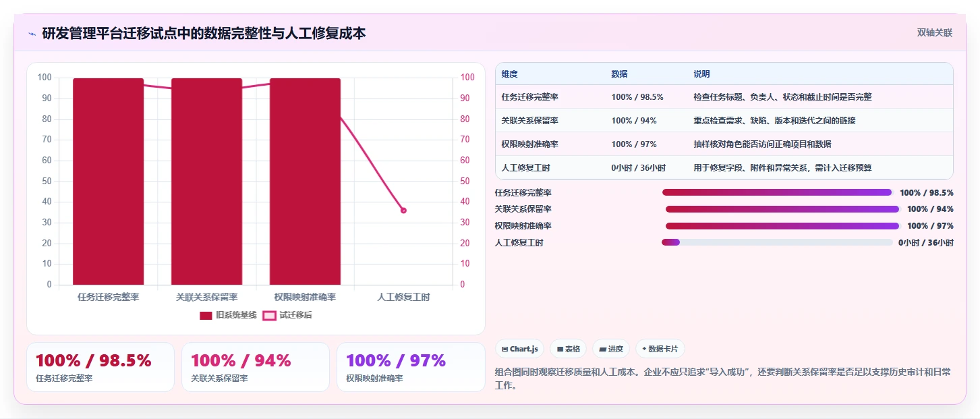Image resolution: width=980 pixels, height=419 pixels.
Task: Click the 100% / 97% data card
Action: pos(411,367)
